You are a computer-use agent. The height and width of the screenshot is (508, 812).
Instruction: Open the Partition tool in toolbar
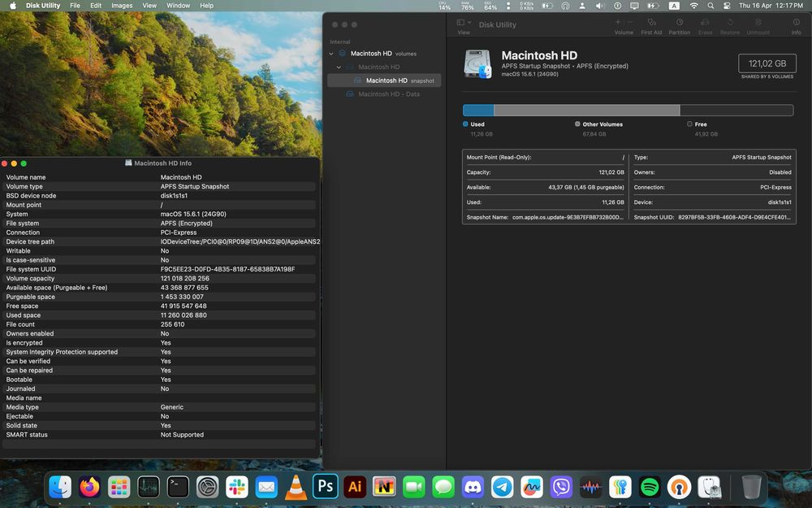(679, 23)
